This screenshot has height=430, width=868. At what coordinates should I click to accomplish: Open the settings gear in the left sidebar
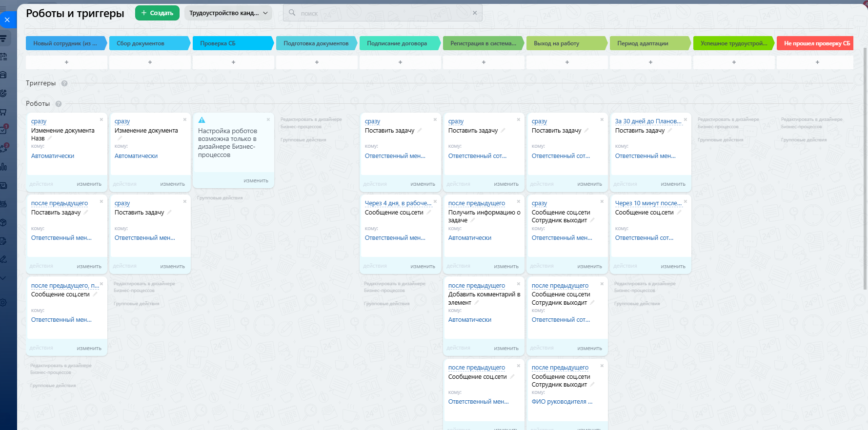[x=3, y=303]
